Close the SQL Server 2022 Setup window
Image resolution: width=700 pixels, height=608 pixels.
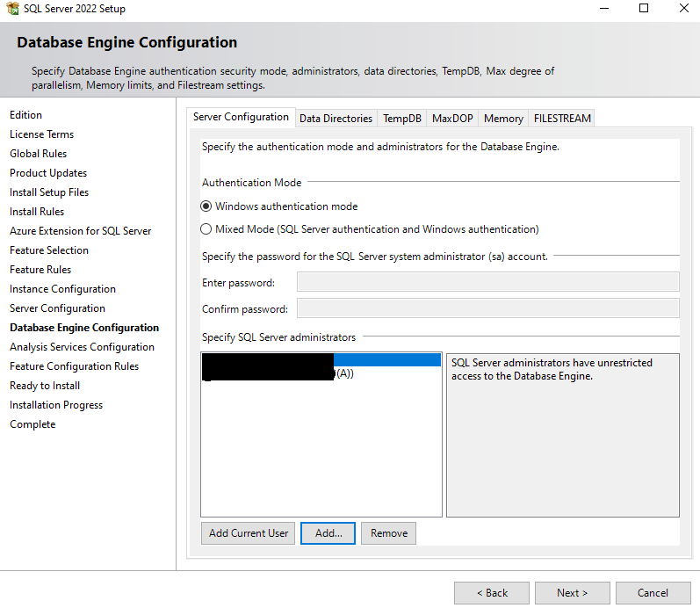tap(684, 8)
